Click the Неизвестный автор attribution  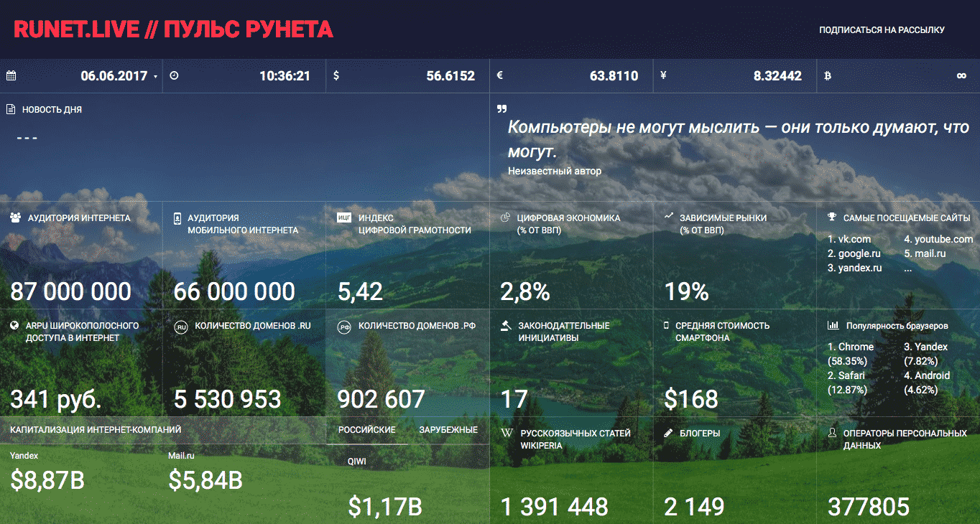point(555,172)
